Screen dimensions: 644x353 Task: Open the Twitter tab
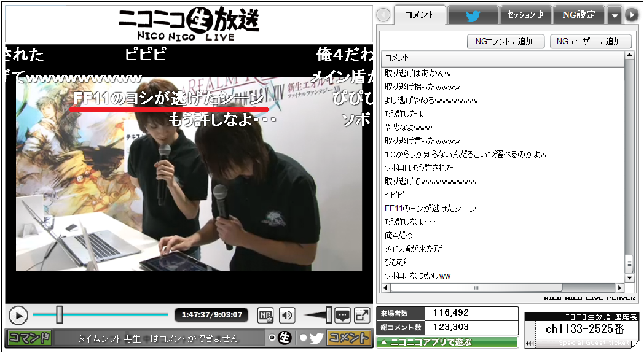point(473,15)
